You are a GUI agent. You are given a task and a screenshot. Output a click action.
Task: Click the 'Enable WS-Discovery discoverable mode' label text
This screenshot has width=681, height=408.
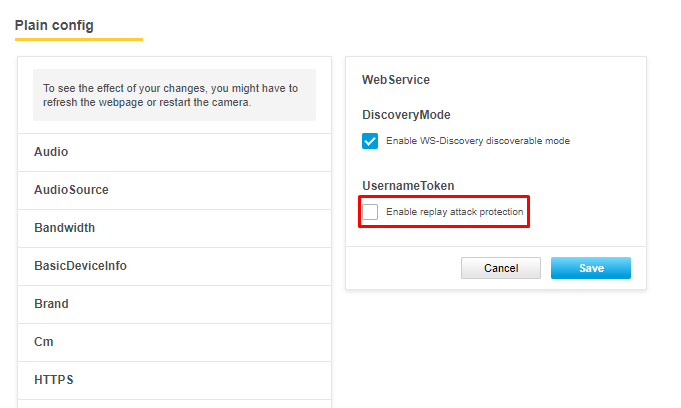click(477, 141)
